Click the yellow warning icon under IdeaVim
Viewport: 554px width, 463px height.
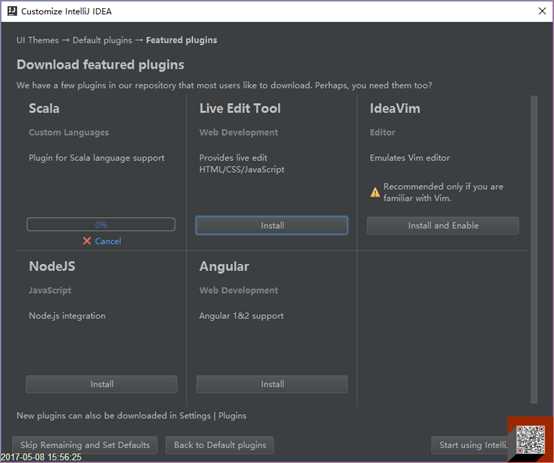(x=375, y=193)
